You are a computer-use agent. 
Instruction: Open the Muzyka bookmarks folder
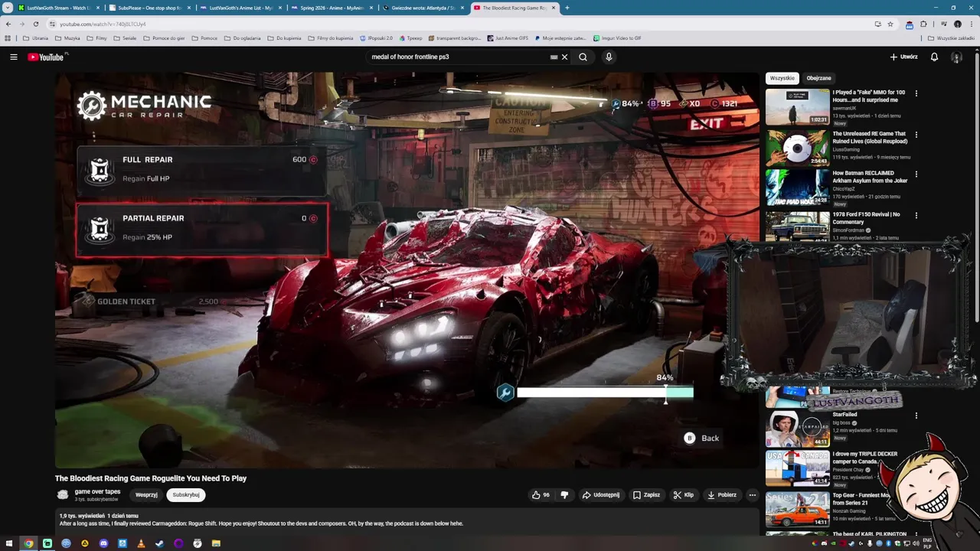tap(67, 37)
